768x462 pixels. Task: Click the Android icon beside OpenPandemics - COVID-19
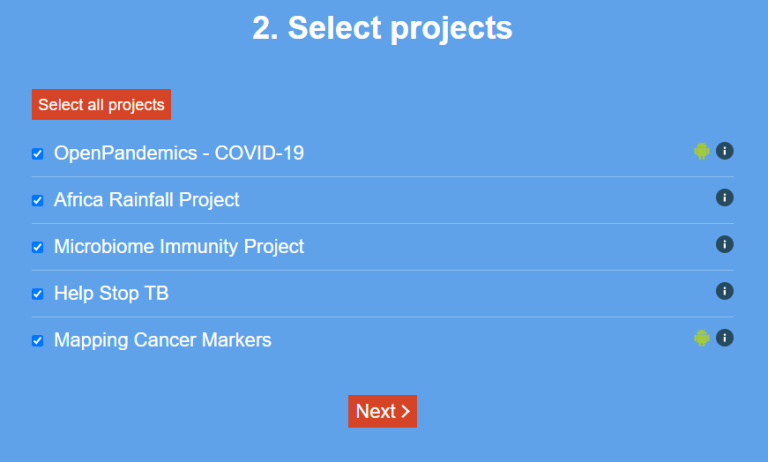[702, 151]
